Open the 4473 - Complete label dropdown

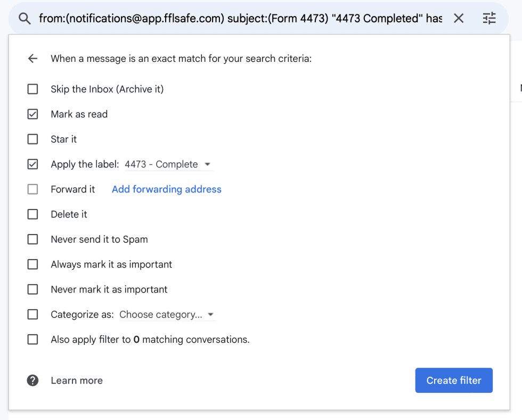coord(168,165)
